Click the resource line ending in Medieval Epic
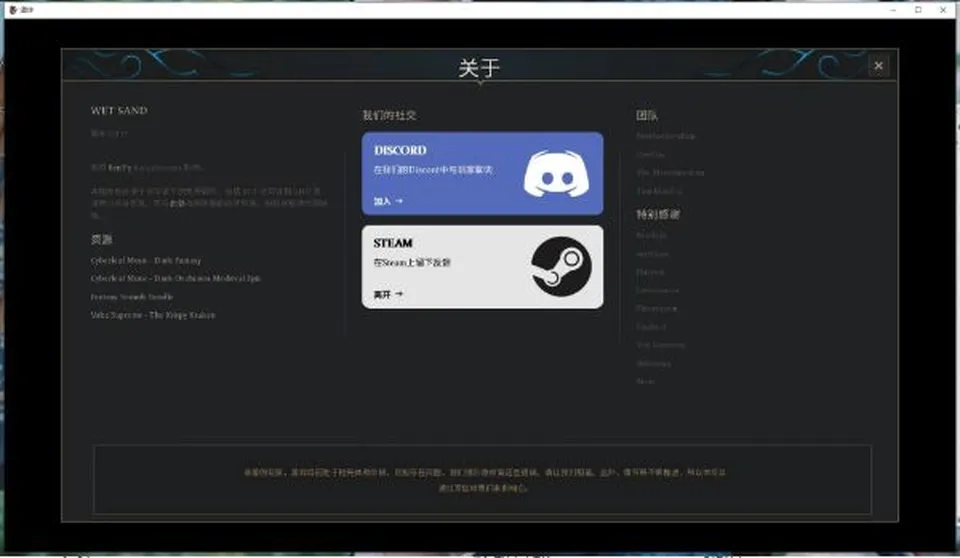Screen dimensions: 960x558 pyautogui.click(x=176, y=278)
